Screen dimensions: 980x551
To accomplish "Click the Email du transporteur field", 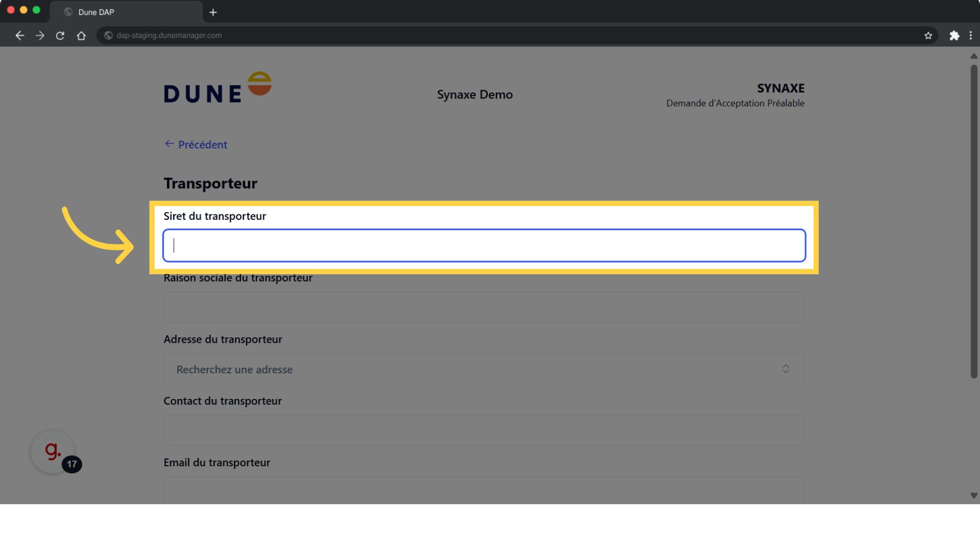I will (484, 490).
